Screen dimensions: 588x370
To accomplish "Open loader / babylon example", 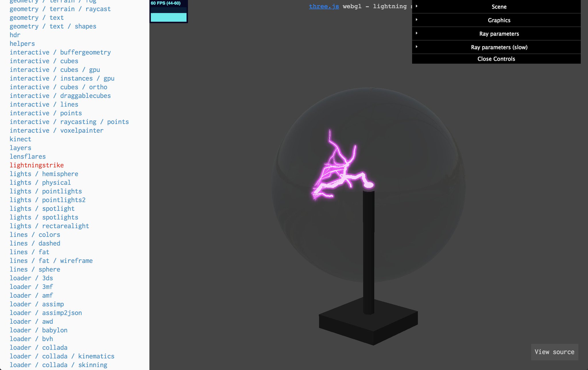I will pos(38,330).
